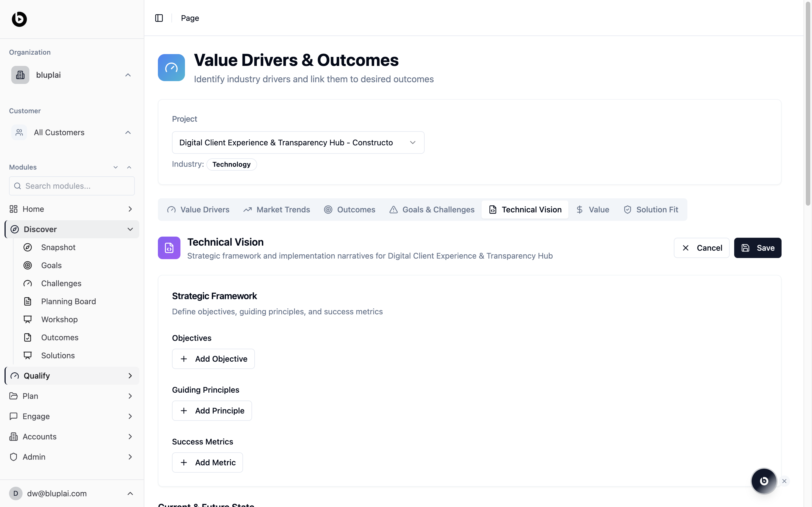This screenshot has width=812, height=507.
Task: Open Planning Board from the sidebar
Action: [x=69, y=301]
